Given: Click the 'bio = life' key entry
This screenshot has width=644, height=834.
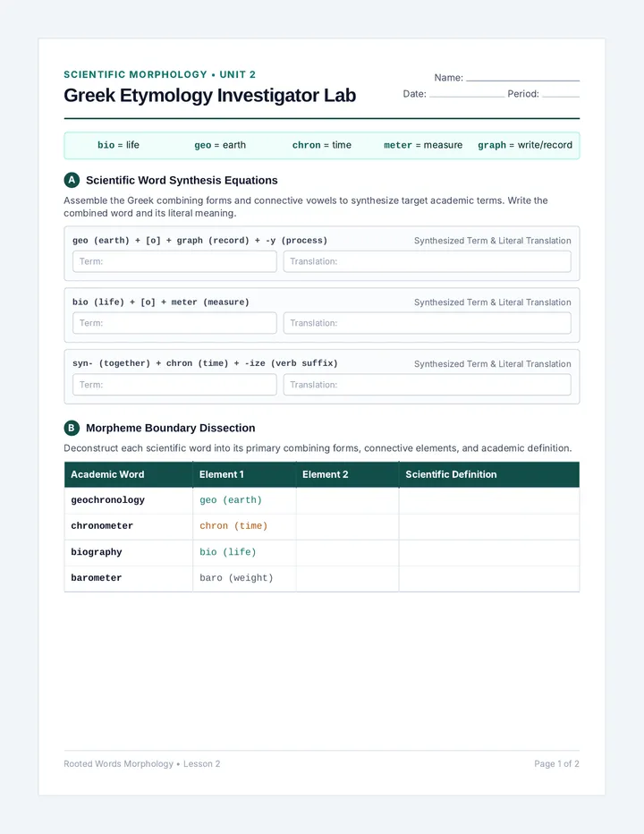Looking at the screenshot, I should [118, 145].
